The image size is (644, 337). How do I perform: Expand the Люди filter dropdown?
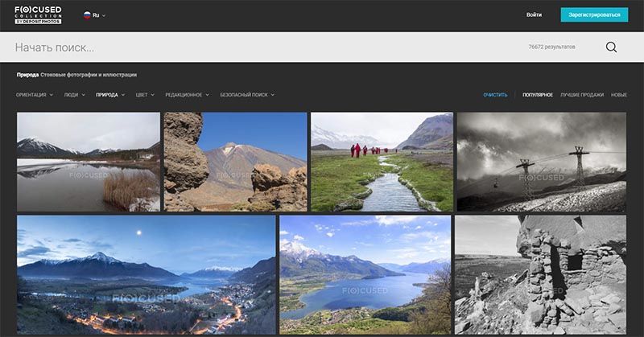(x=74, y=95)
